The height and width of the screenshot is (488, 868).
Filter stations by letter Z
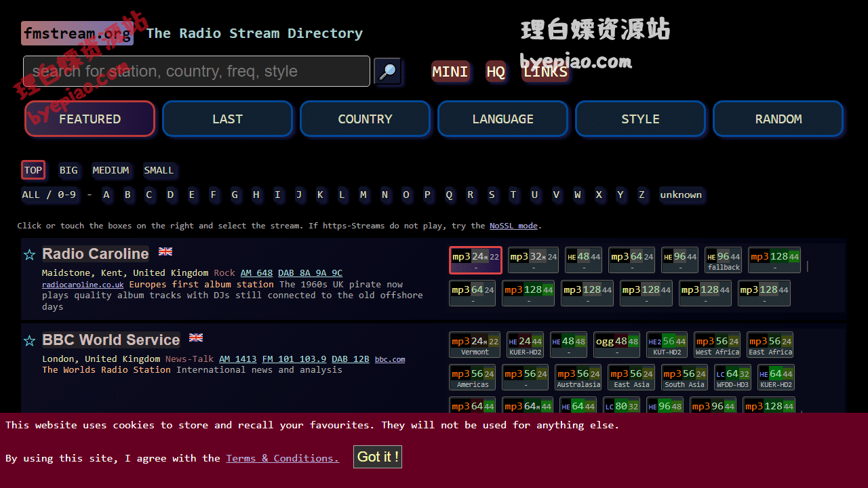tap(642, 195)
